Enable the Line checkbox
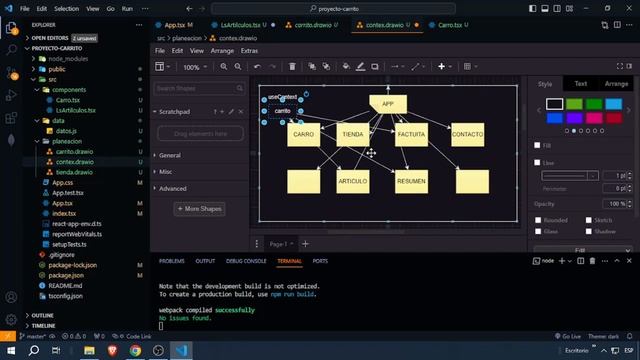Viewport: 640px width, 360px height. tap(537, 162)
